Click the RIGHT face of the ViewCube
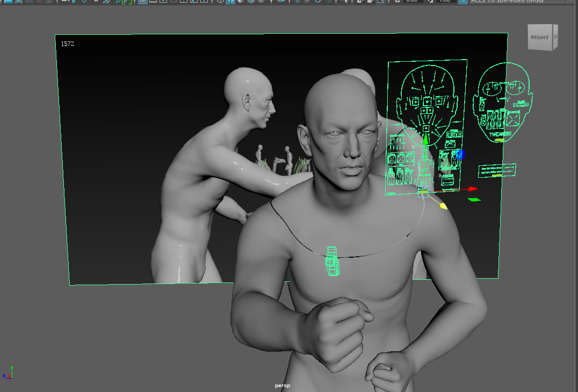The width and height of the screenshot is (578, 392). pos(540,38)
